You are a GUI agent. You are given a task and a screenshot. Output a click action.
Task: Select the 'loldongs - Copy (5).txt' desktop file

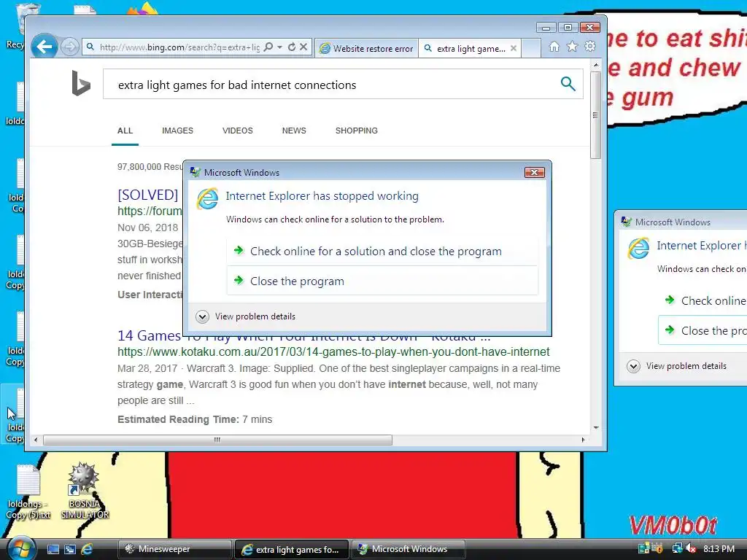point(28,492)
